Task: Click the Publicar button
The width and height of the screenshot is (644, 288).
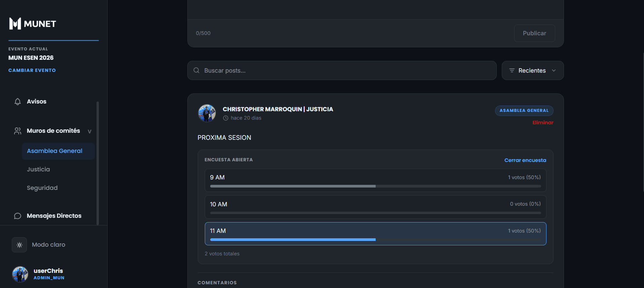Action: tap(534, 33)
